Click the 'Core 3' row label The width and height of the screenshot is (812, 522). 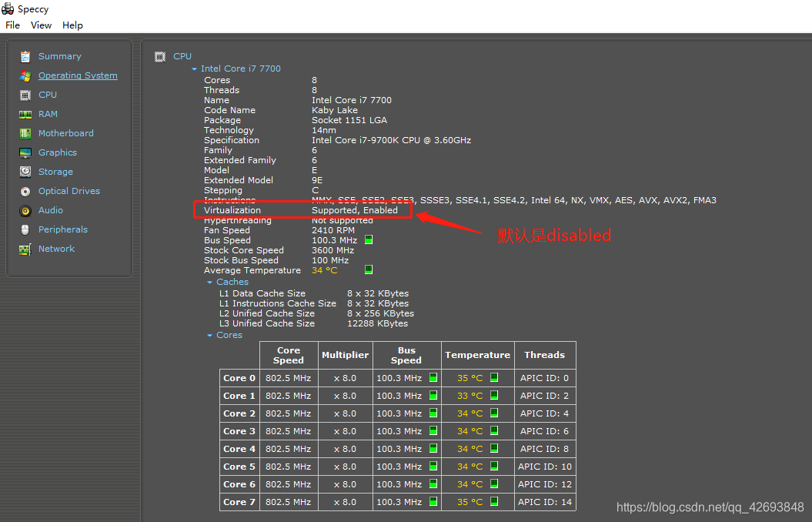[x=239, y=431]
